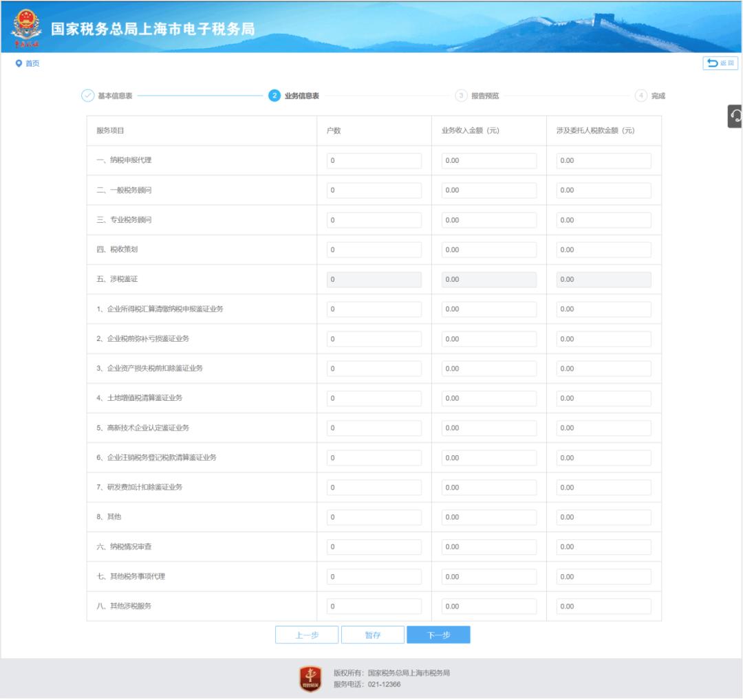This screenshot has height=700, width=743.
Task: Click the tax bureau emblem logo in header
Action: tap(27, 27)
